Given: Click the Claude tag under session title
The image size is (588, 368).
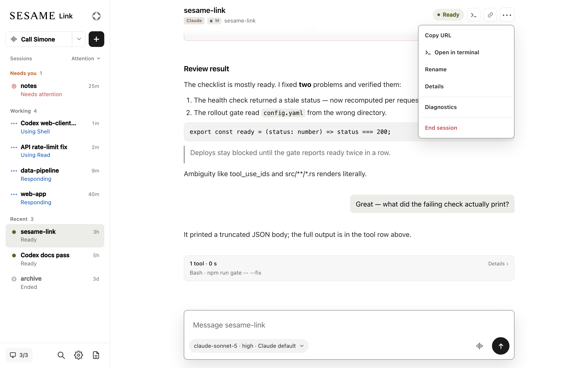Looking at the screenshot, I should coord(194,21).
